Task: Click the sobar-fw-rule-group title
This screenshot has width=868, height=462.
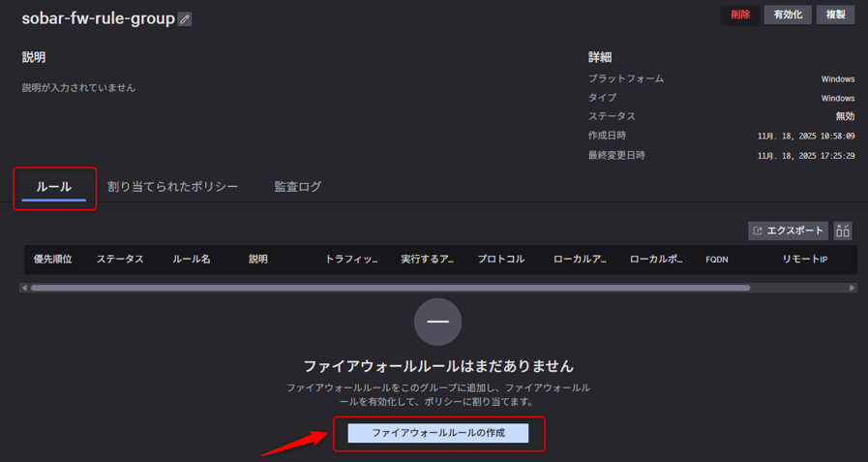Action: coord(99,18)
